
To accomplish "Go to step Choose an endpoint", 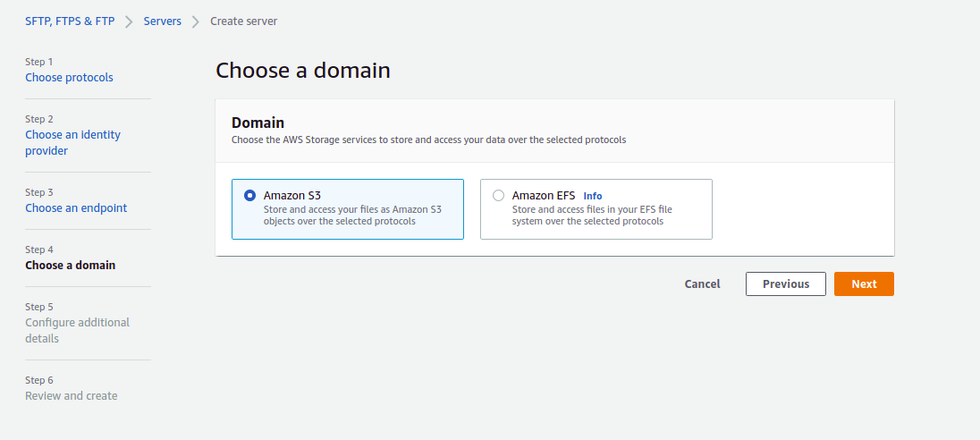I will click(76, 207).
